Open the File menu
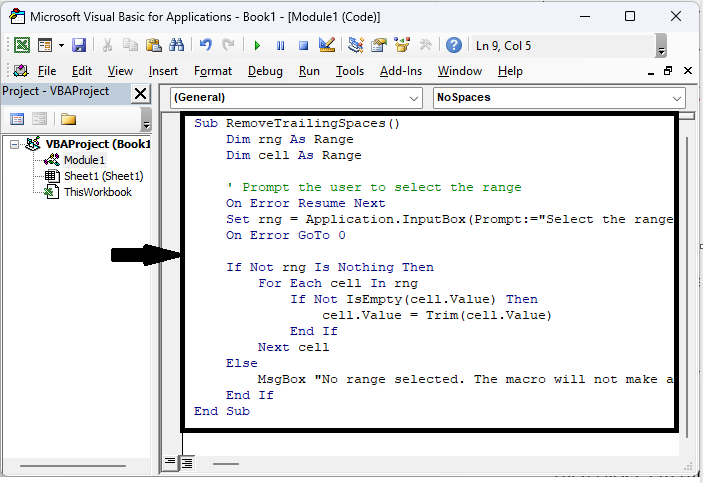This screenshot has width=703, height=483. coord(47,71)
